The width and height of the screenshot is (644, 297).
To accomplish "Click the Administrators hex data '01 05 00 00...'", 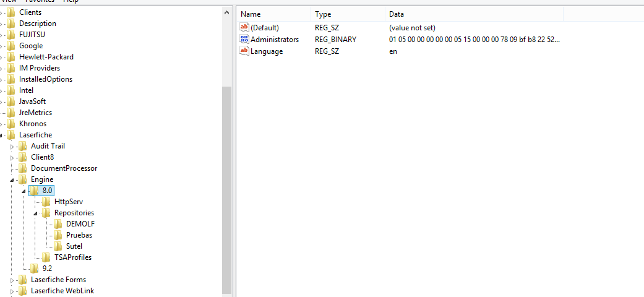I will pyautogui.click(x=474, y=40).
